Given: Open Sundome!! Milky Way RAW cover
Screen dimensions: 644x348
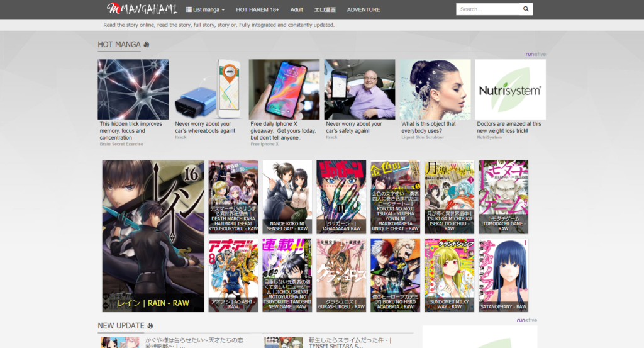Looking at the screenshot, I should coord(449,275).
